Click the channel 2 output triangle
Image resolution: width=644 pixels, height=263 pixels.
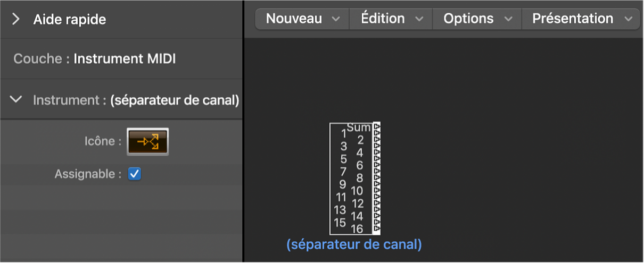[x=377, y=140]
